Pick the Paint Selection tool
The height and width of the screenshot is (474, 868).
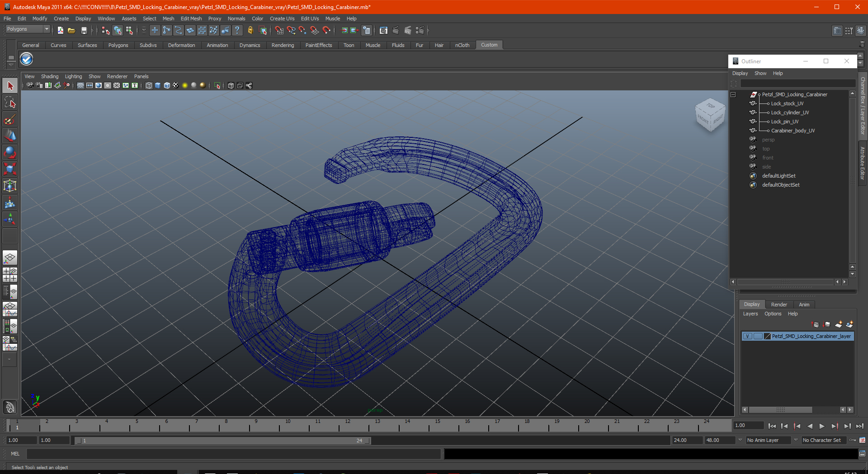pos(10,119)
